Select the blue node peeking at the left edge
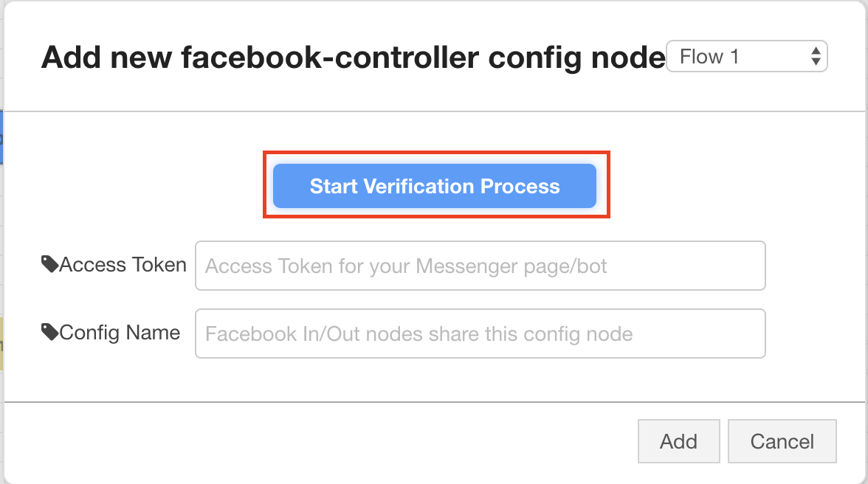This screenshot has height=484, width=868. [x=3, y=136]
